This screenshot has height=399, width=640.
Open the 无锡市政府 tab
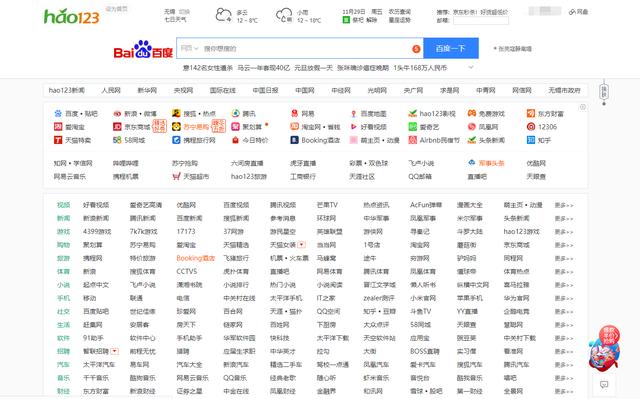(x=564, y=90)
